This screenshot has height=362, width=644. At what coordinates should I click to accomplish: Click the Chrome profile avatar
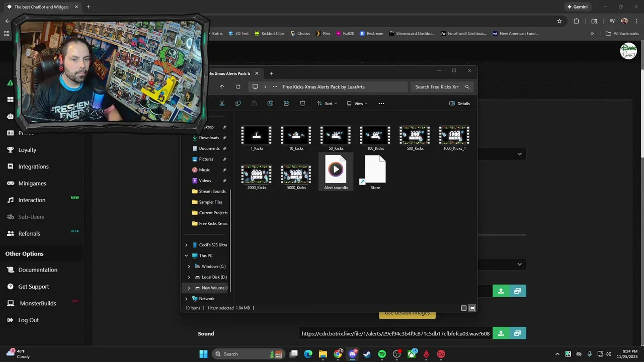click(x=624, y=21)
